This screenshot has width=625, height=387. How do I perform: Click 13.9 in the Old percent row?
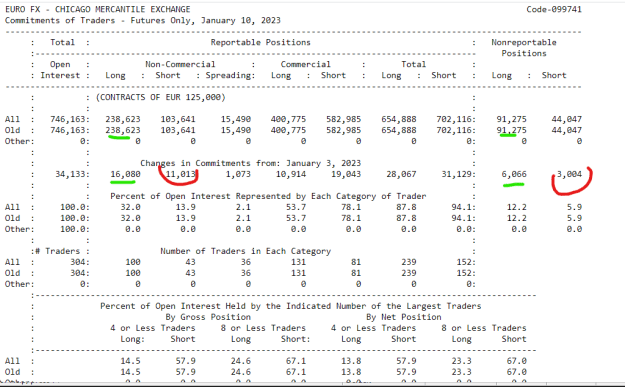point(185,218)
